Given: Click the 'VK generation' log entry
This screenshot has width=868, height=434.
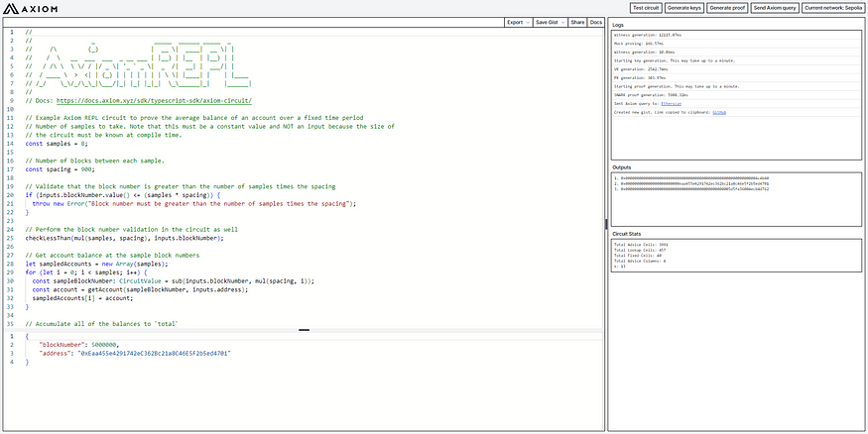Looking at the screenshot, I should click(x=641, y=69).
